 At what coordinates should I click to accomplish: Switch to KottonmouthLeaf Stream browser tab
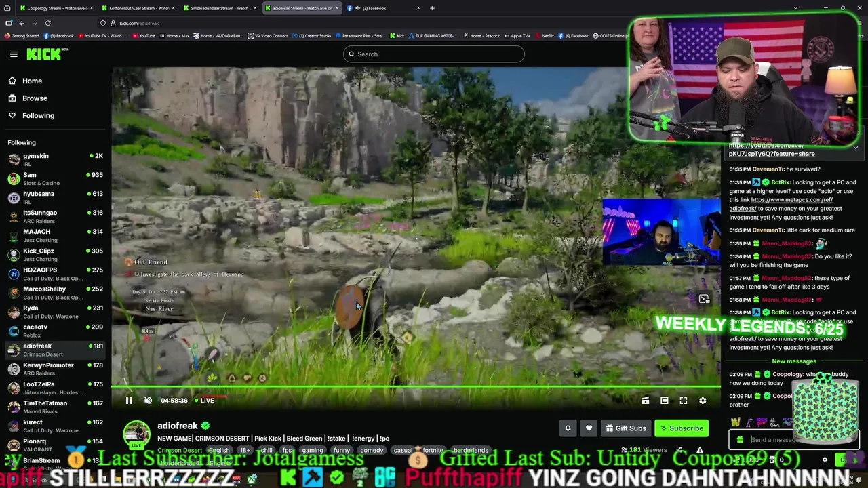point(139,8)
